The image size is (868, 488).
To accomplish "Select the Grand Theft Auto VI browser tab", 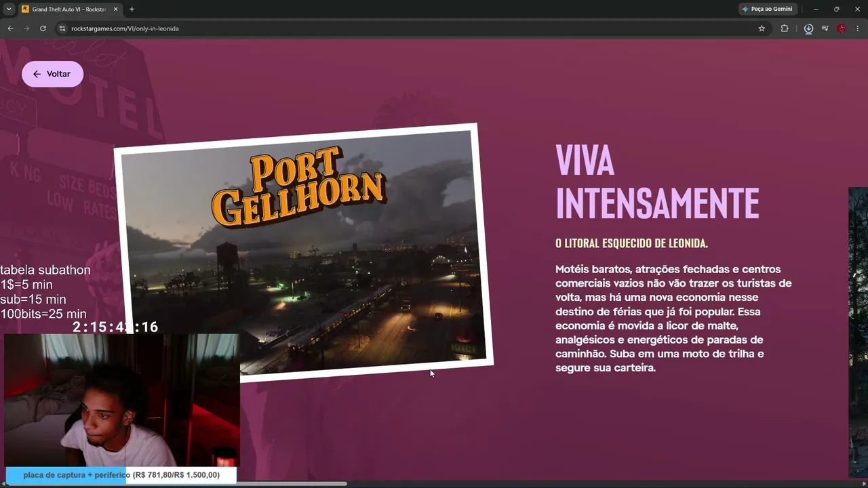I will (69, 9).
